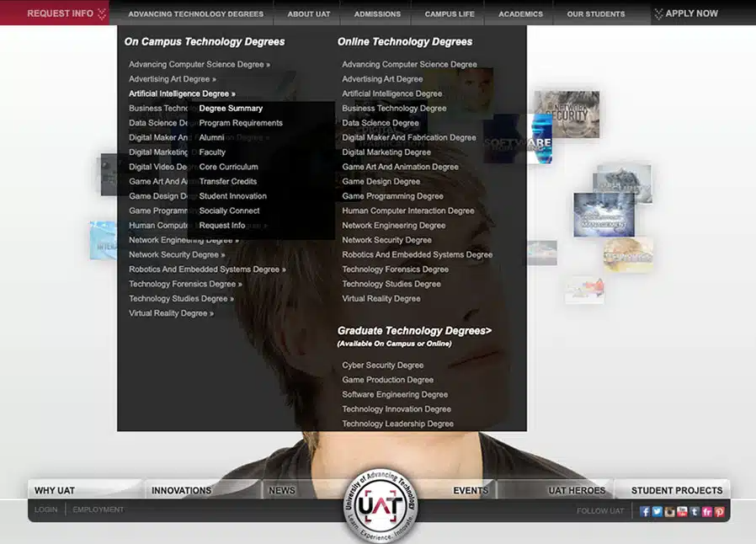The height and width of the screenshot is (544, 756).
Task: Switch to the Student Projects tab
Action: tap(676, 490)
